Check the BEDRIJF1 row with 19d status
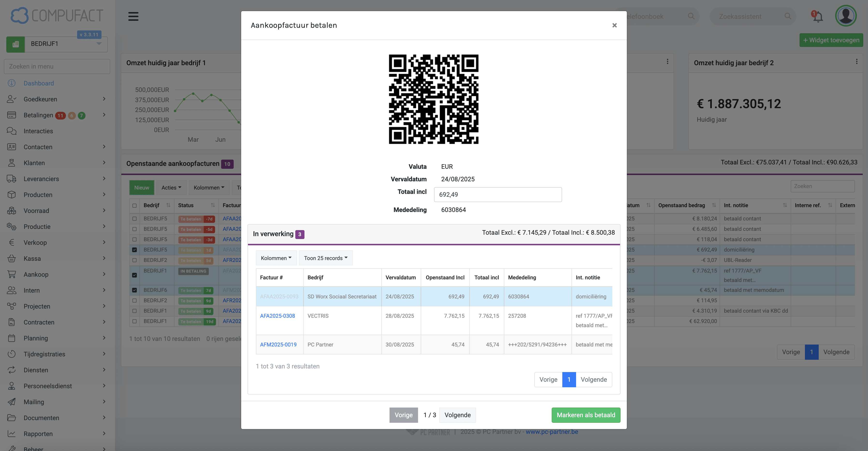Screen dimensions: 868x451 [x=134, y=321]
